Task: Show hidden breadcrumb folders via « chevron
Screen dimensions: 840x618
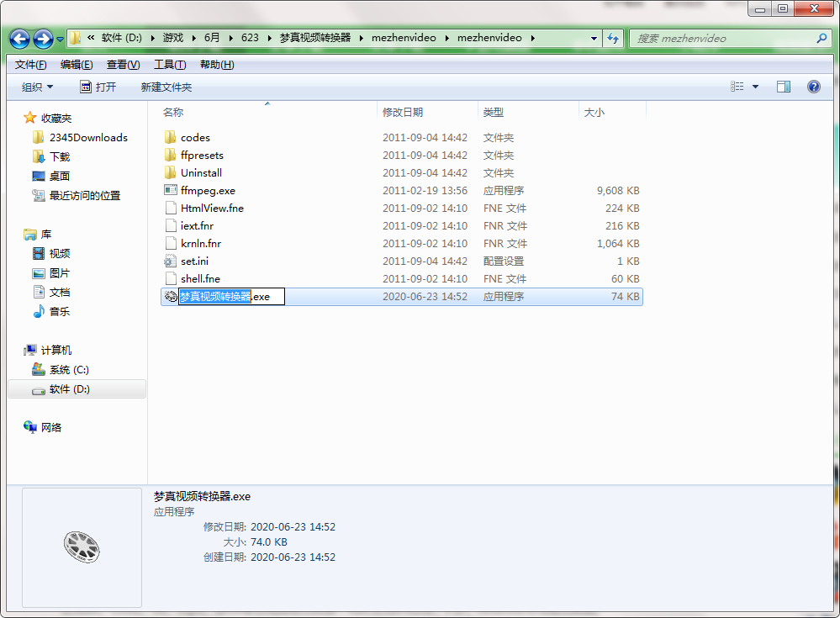Action: click(91, 38)
